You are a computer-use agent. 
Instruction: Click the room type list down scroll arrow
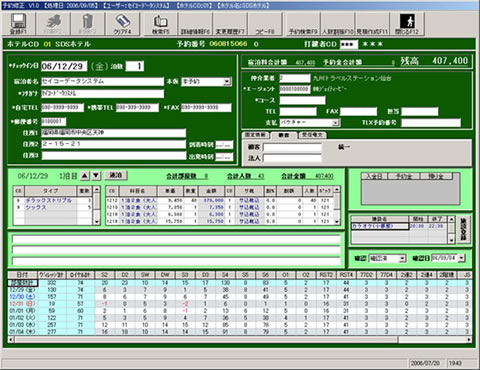[97, 221]
